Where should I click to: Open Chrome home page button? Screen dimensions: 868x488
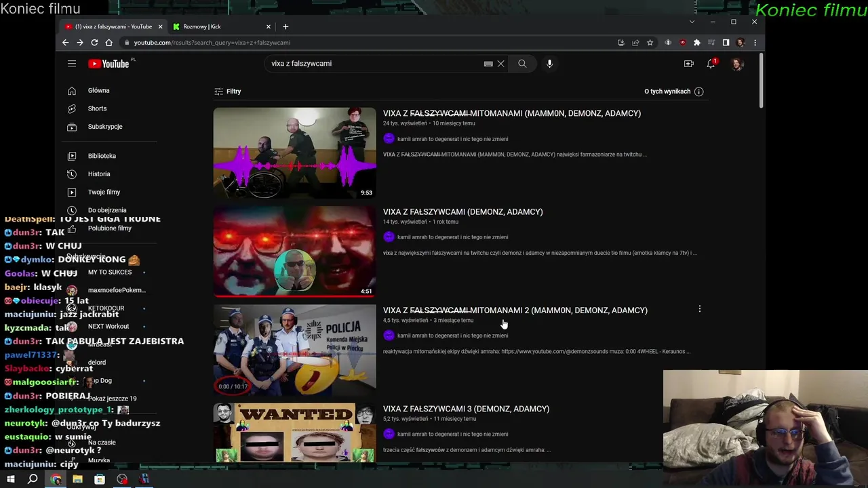tap(108, 43)
